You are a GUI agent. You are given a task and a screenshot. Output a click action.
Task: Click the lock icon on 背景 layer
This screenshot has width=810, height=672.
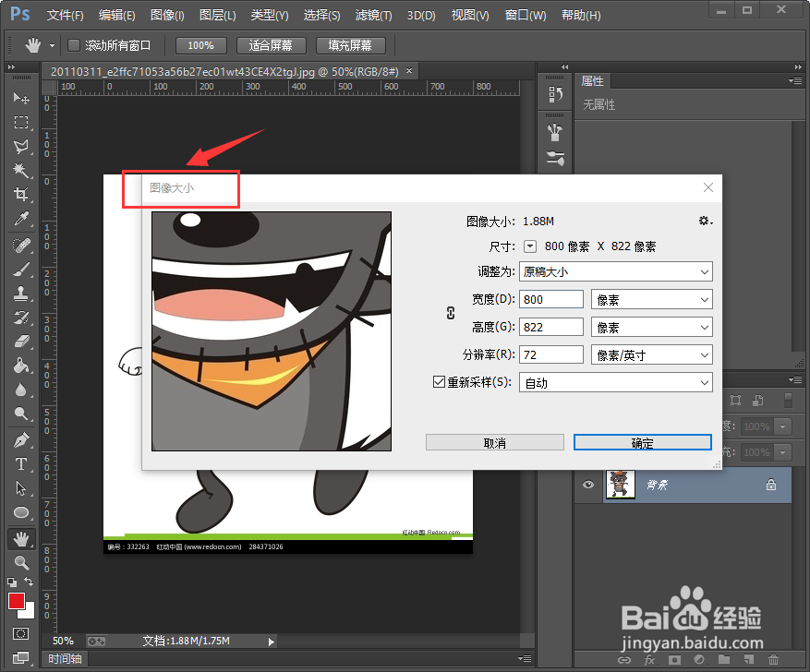770,485
